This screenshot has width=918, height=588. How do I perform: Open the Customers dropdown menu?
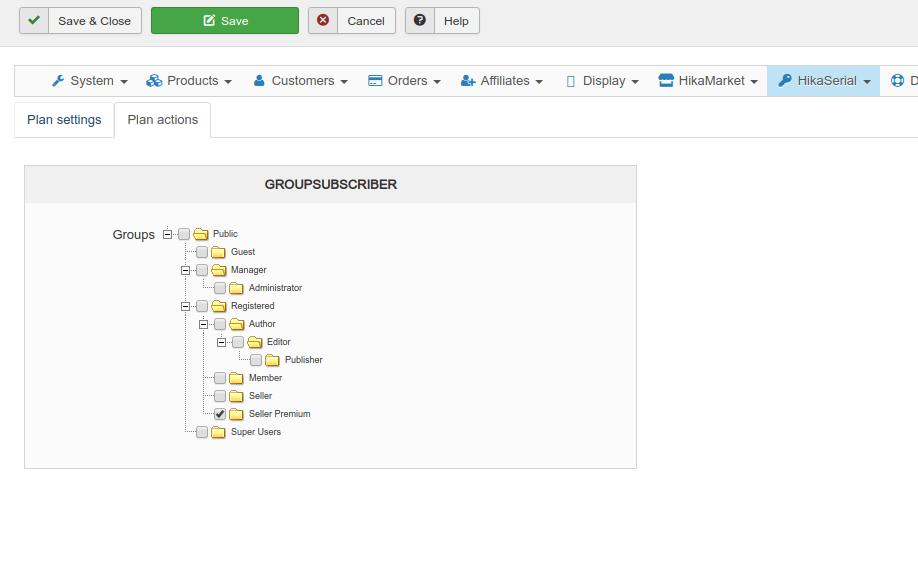coord(300,81)
